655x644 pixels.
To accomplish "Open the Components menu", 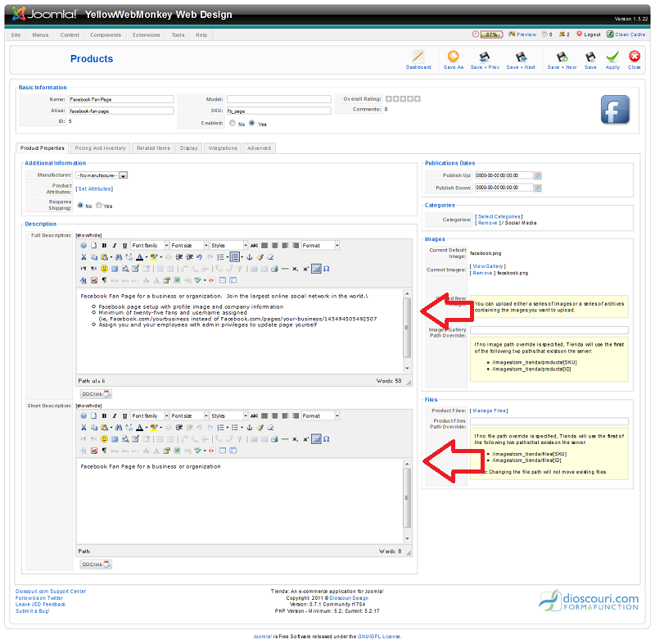I will [x=106, y=35].
